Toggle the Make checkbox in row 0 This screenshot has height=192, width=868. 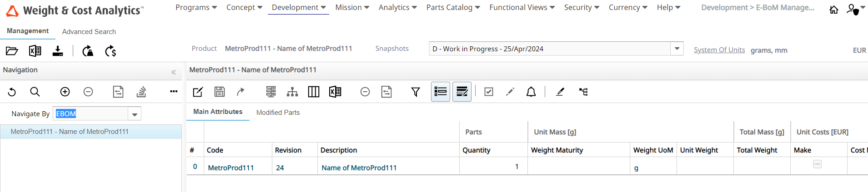817,164
